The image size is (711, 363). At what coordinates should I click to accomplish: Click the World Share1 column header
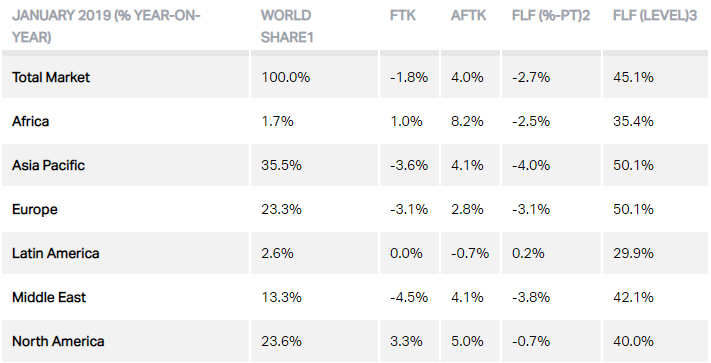pos(287,26)
